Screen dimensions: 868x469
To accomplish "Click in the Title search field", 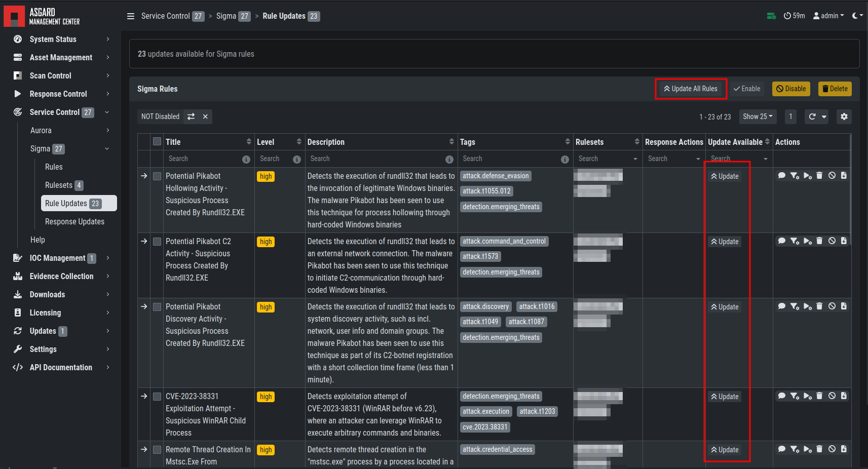I will tap(203, 159).
